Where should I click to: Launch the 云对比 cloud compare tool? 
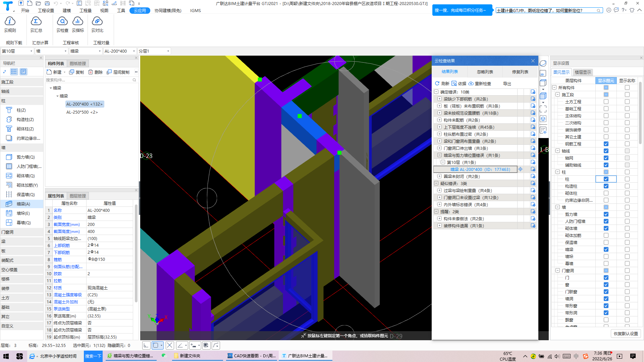tap(97, 25)
